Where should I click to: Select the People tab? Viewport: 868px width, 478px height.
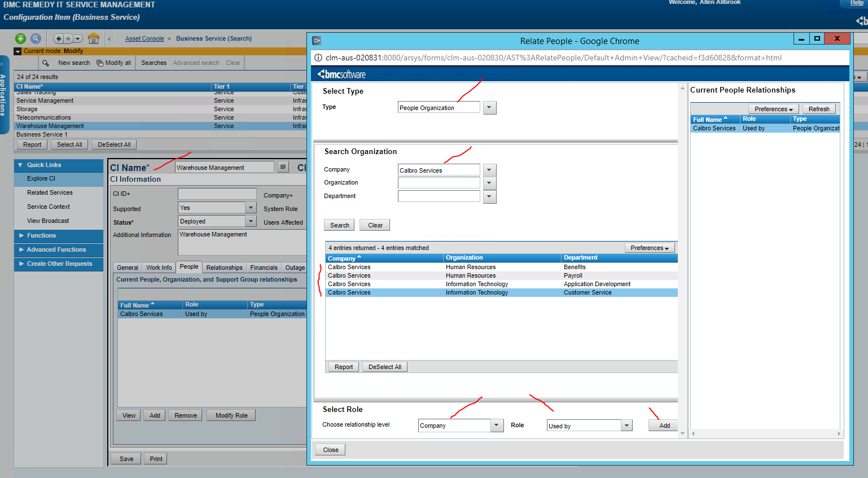[x=189, y=267]
